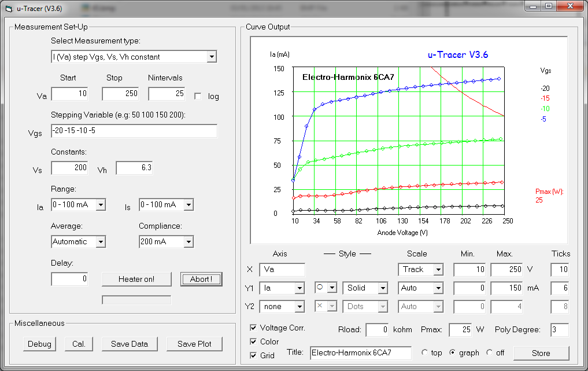Open the Is range dropdown
Image resolution: width=588 pixels, height=371 pixels.
pyautogui.click(x=188, y=205)
